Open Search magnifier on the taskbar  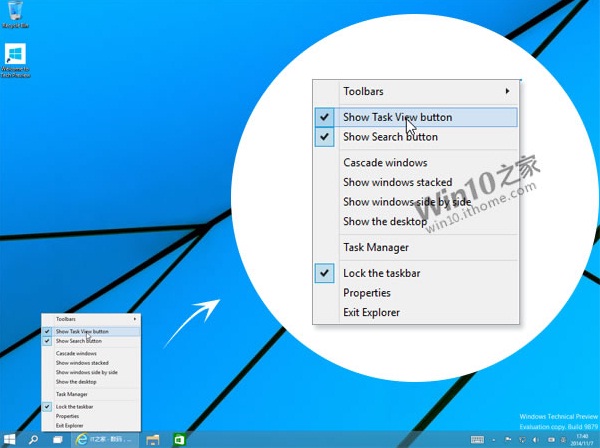pyautogui.click(x=34, y=440)
